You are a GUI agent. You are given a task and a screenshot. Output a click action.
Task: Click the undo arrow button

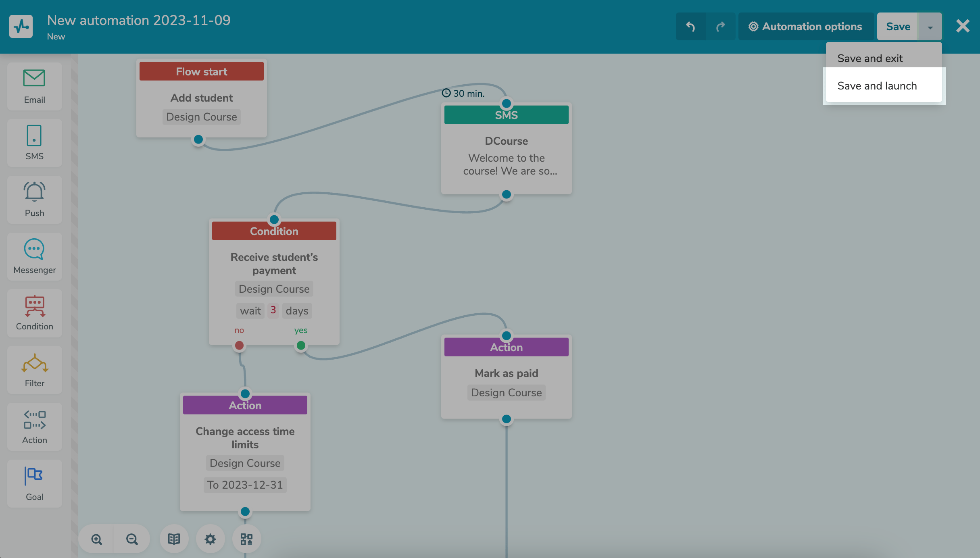coord(690,27)
